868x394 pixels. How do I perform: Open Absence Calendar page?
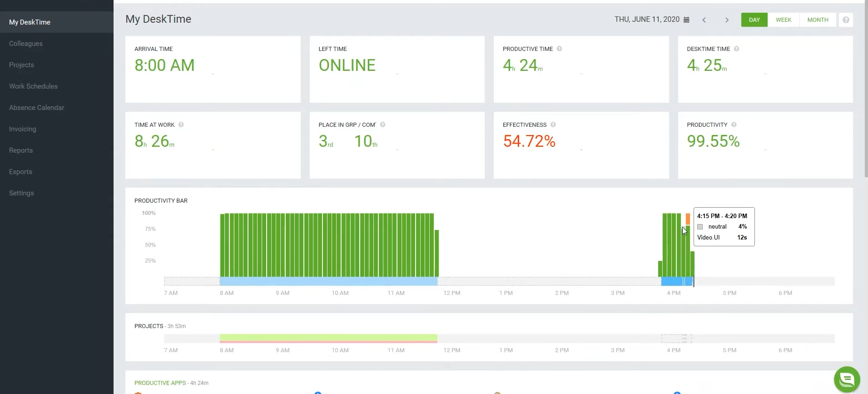pos(57,108)
